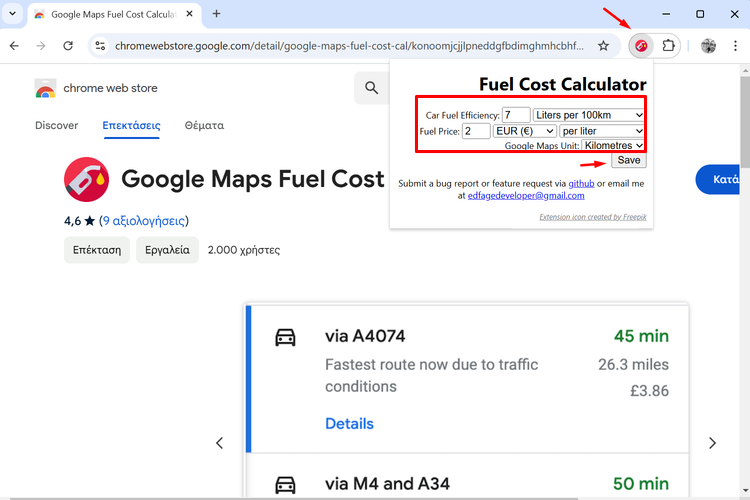Go forward to the next page
Image resolution: width=750 pixels, height=500 pixels.
click(41, 46)
